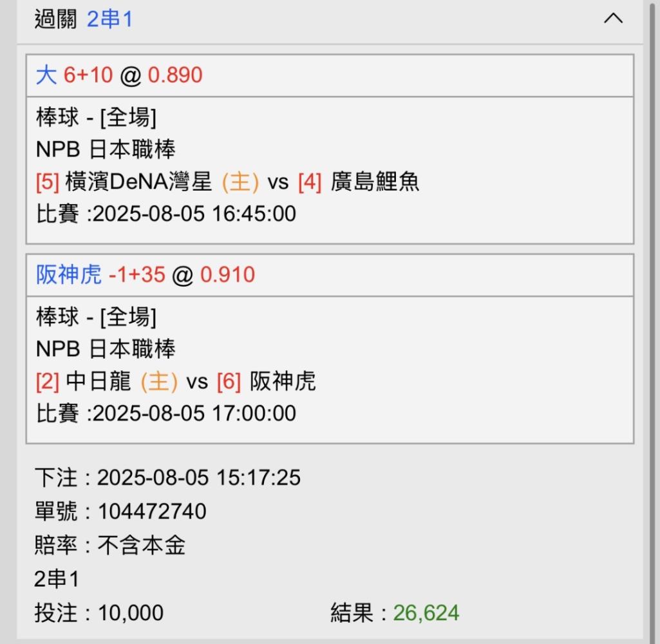Select the blue 2串1 header text

click(x=110, y=19)
